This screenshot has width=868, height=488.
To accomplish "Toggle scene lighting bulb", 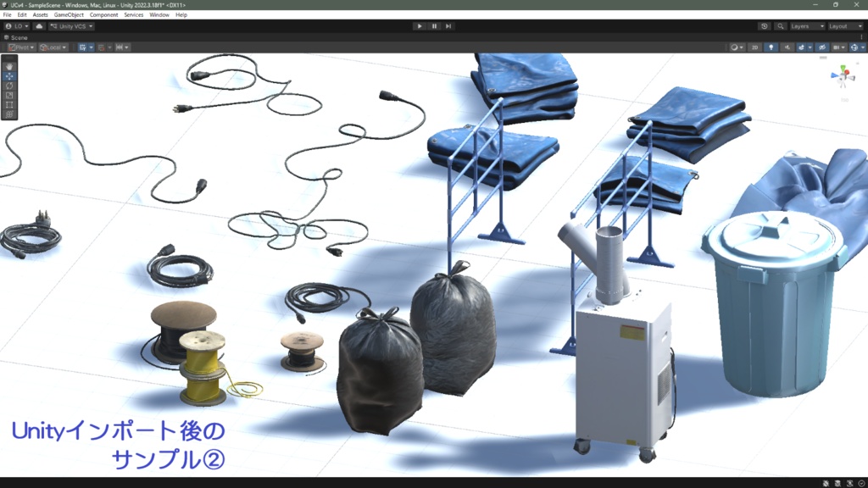I will (771, 47).
